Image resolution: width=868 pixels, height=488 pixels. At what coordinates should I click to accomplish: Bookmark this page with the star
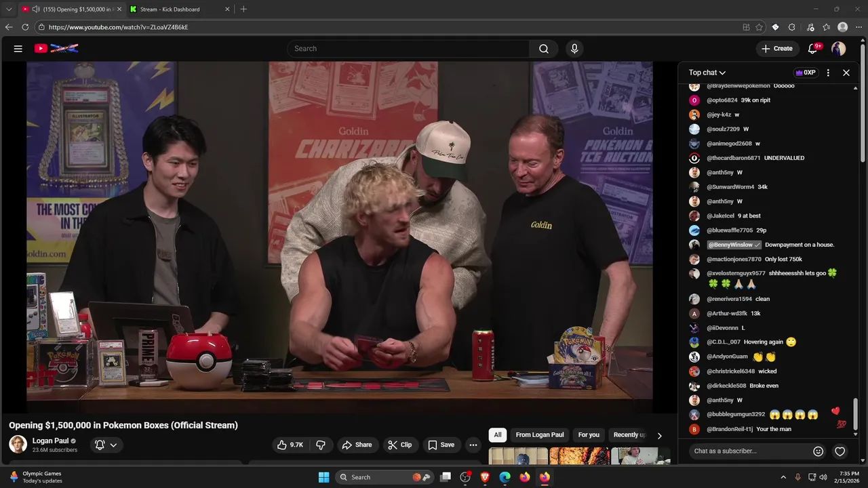759,27
